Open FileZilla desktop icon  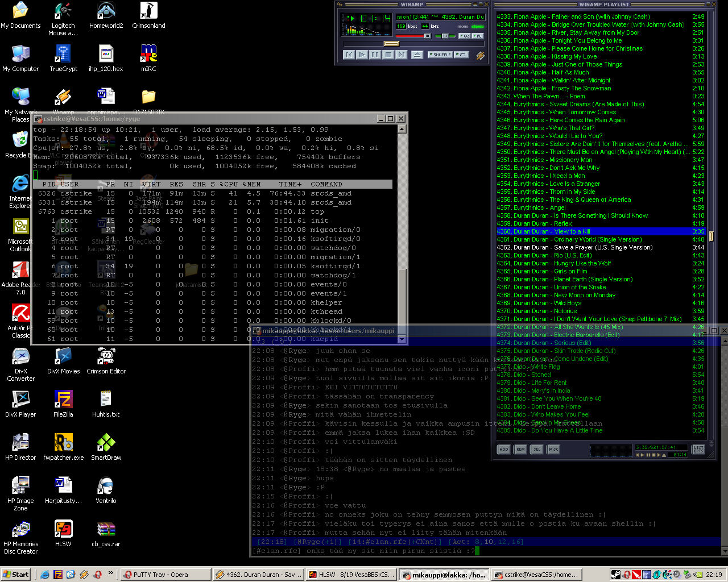[63, 404]
